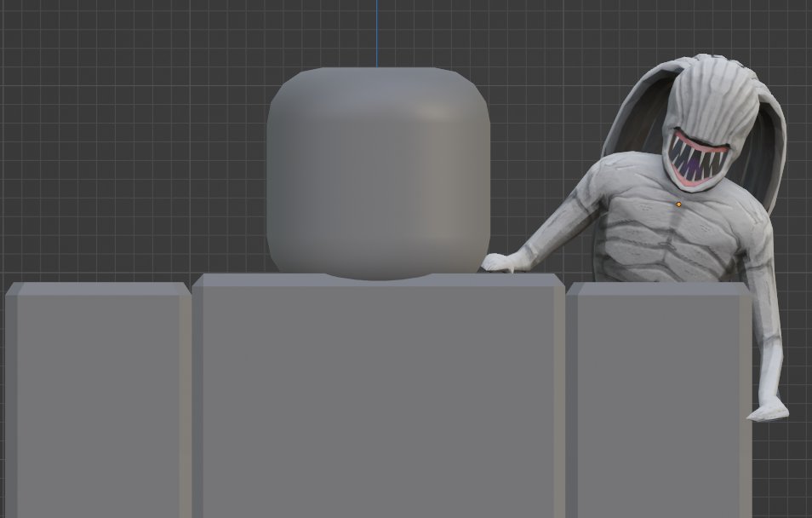Select the large rounded head mesh
812x518 pixels.
pyautogui.click(x=380, y=170)
